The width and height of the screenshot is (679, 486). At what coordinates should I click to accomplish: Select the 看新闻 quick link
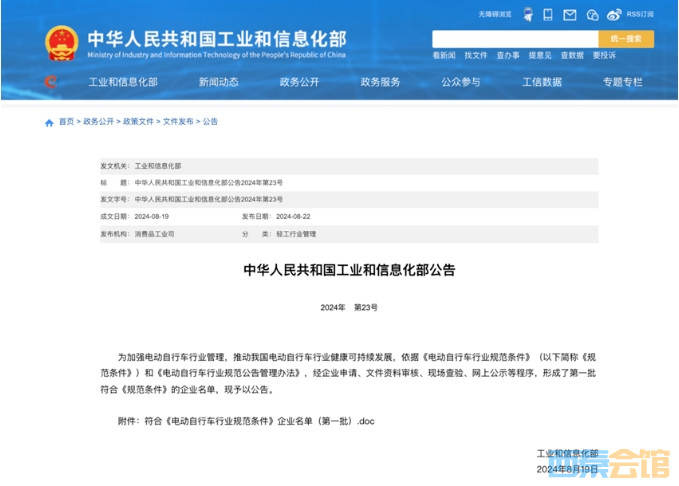(444, 55)
